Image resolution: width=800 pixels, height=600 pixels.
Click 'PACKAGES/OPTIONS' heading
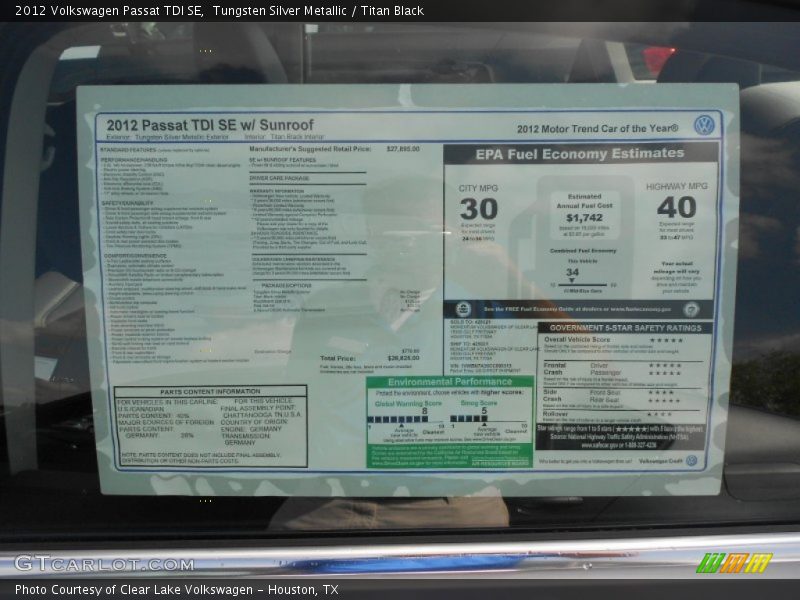tap(286, 286)
